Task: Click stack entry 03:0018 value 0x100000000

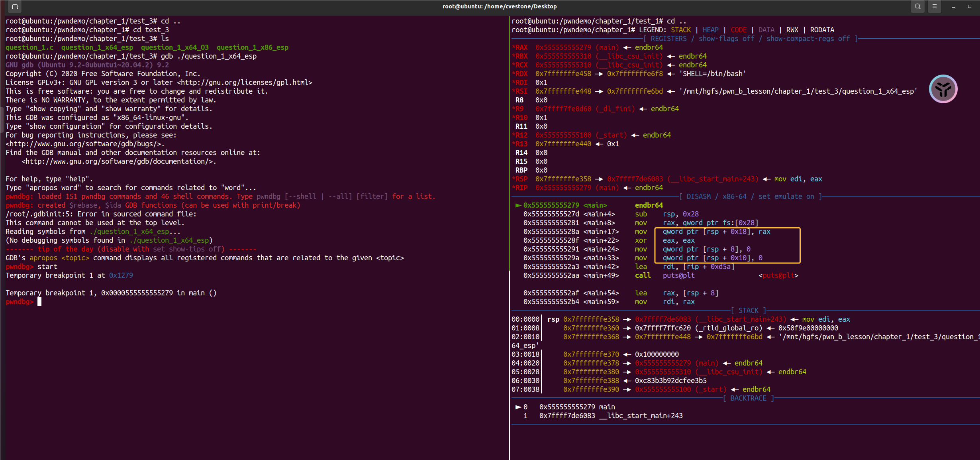Action: click(x=657, y=354)
